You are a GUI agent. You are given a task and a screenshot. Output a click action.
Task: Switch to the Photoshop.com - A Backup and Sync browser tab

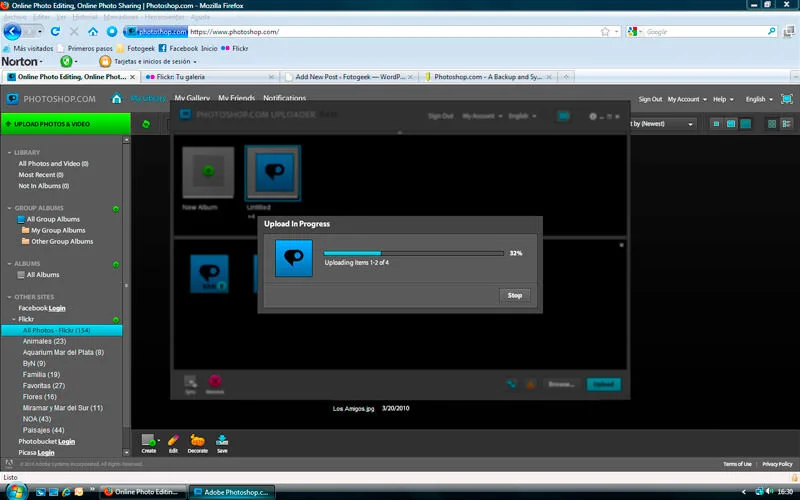[x=488, y=77]
